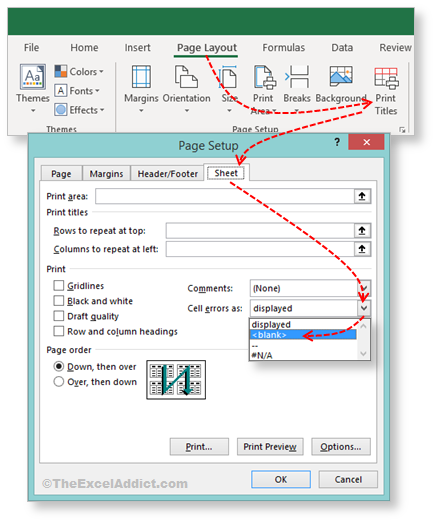This screenshot has width=435, height=522.
Task: Switch to the Data ribbon tab
Action: point(342,47)
